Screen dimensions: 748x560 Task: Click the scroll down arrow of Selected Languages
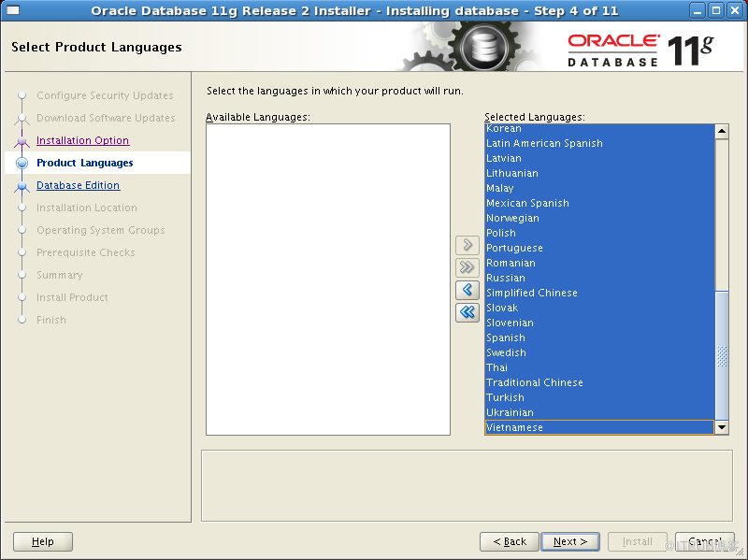point(722,427)
